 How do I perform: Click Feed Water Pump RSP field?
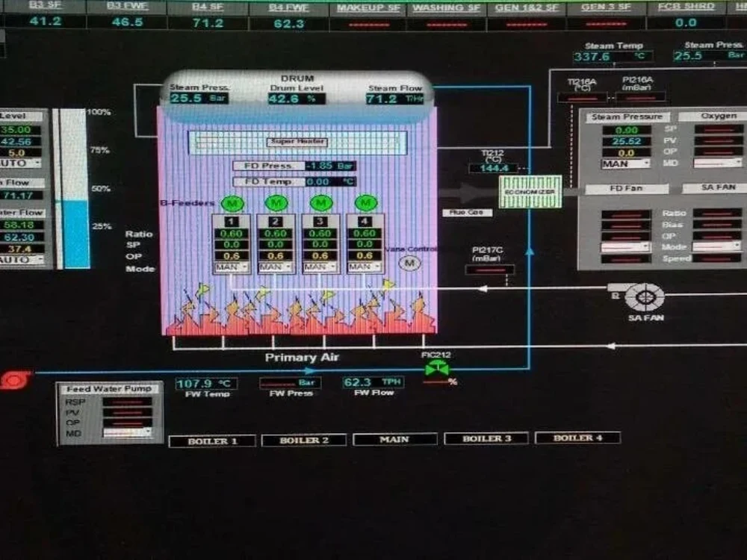point(128,402)
